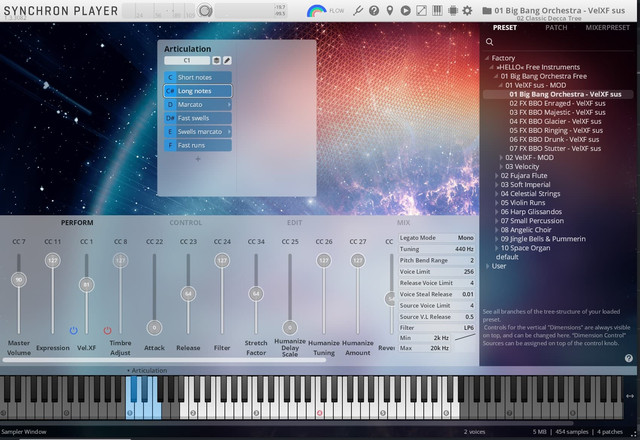
Task: Select 07 FX BBO Stutter - VelXF sus preset
Action: pyautogui.click(x=555, y=148)
